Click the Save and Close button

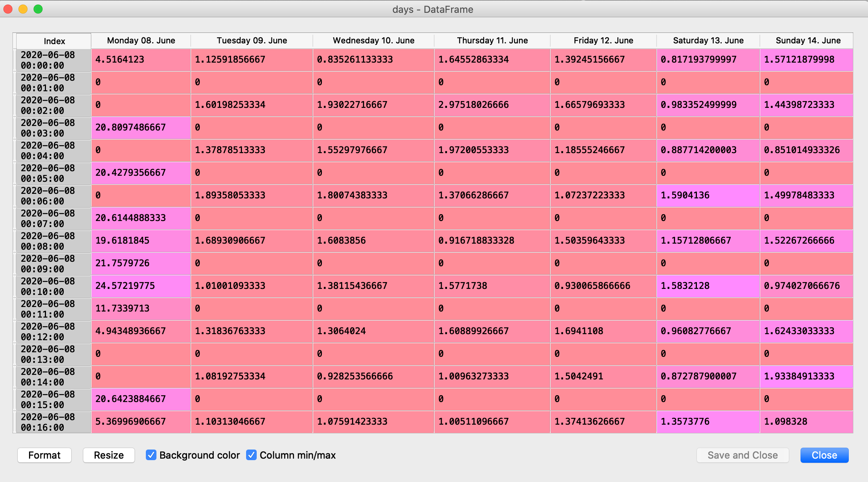click(x=742, y=455)
